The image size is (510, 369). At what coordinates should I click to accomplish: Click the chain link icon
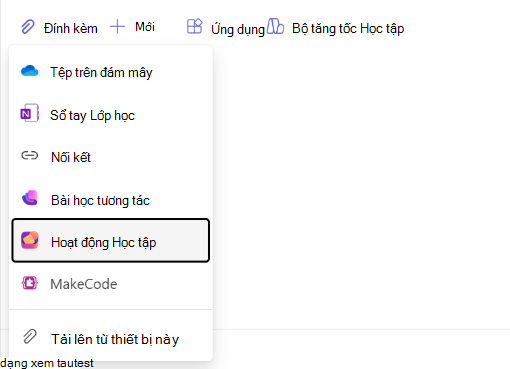coord(30,155)
